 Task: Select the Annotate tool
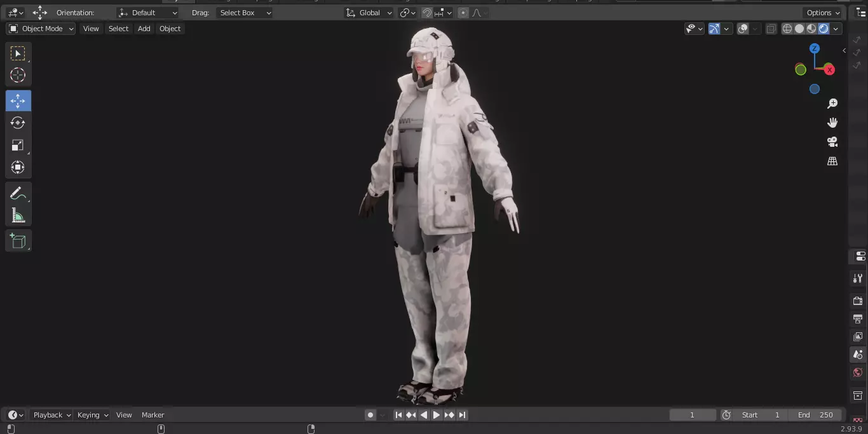pos(18,194)
